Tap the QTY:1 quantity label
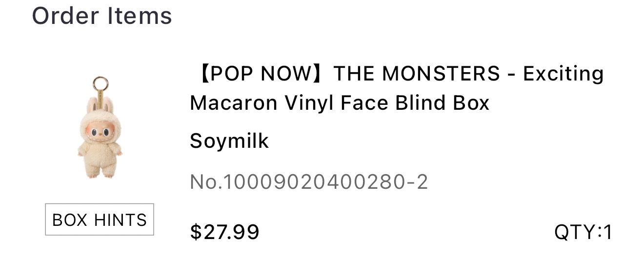644x260 pixels. click(x=583, y=232)
